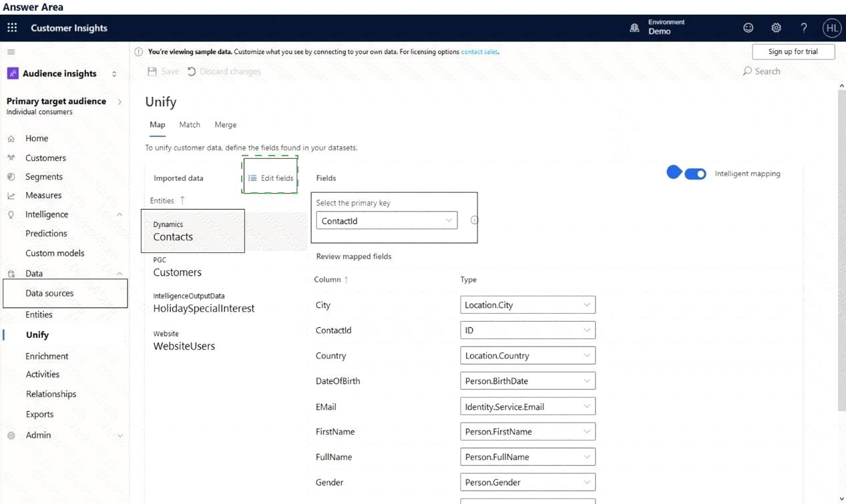Open the HL user profile avatar
The image size is (846, 504).
click(x=831, y=28)
